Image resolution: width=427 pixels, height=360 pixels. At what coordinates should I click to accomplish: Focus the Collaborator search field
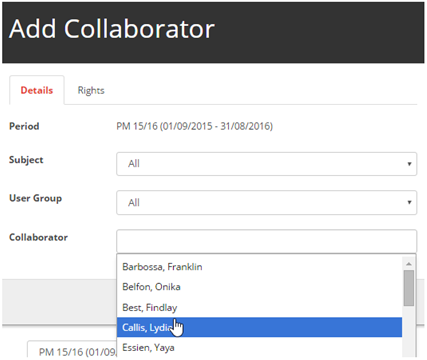[266, 241]
